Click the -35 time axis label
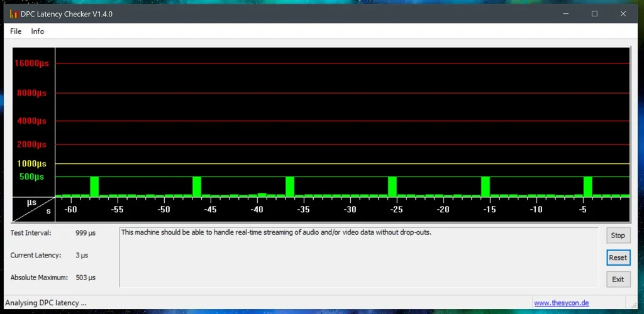The image size is (644, 314). point(304,210)
